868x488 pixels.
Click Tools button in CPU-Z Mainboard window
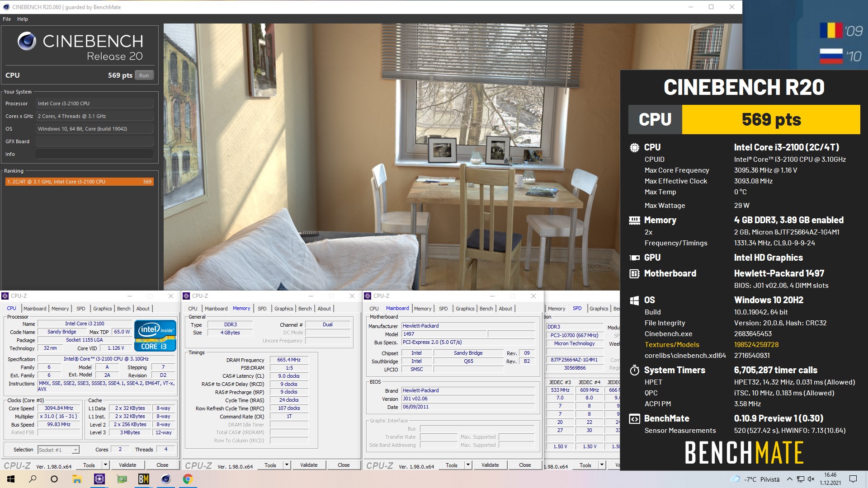[x=452, y=465]
